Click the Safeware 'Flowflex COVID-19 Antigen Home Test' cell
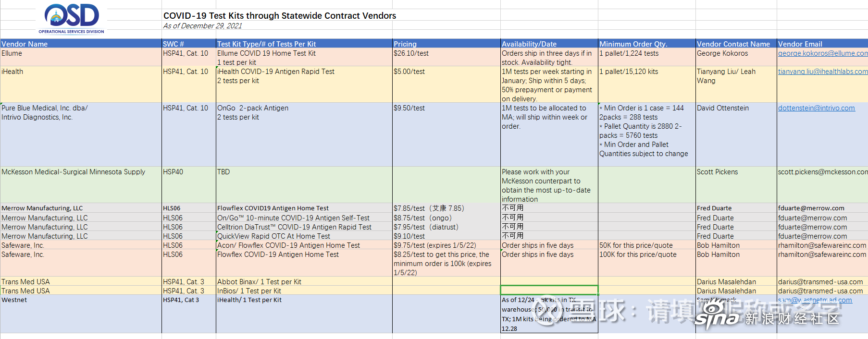The image size is (868, 339). [x=304, y=263]
